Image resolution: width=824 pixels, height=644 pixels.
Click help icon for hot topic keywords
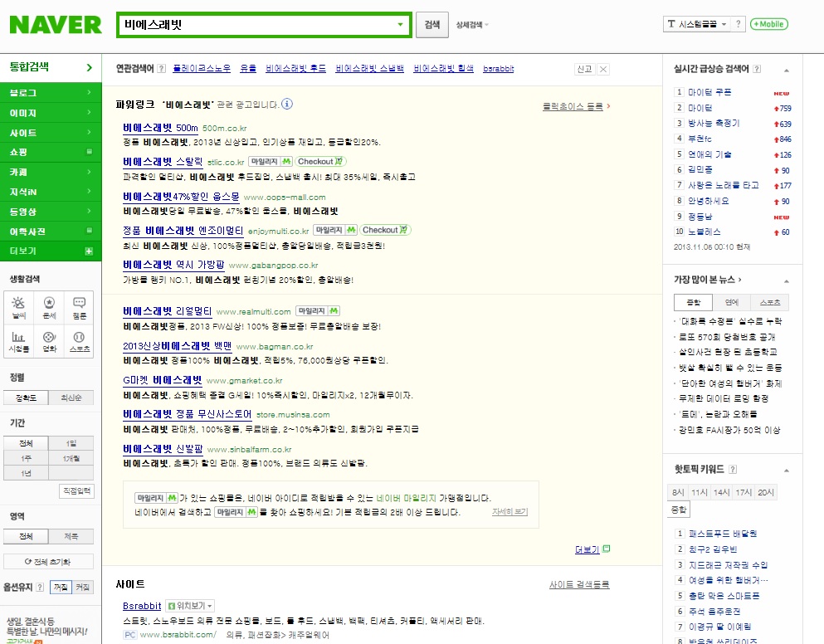click(733, 470)
